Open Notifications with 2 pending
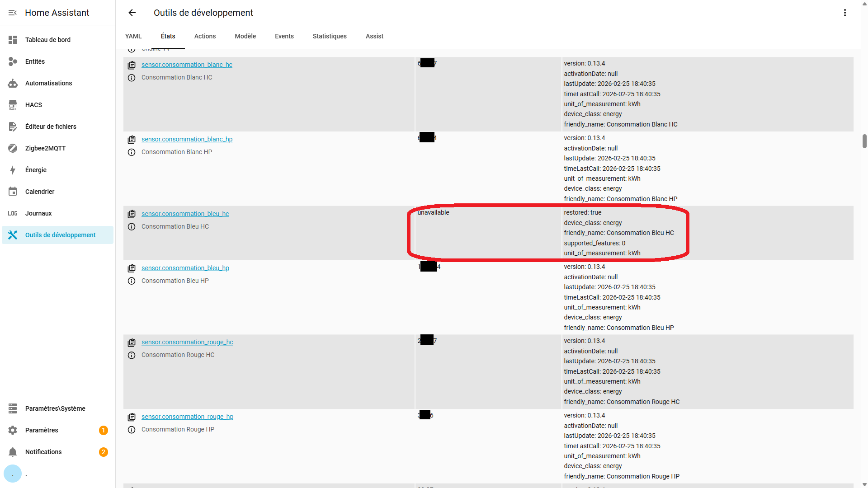The height and width of the screenshot is (488, 868). pos(43,452)
